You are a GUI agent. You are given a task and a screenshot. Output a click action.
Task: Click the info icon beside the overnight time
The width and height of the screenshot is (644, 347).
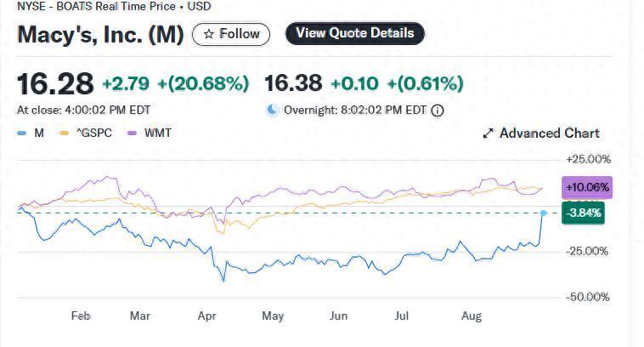[438, 111]
